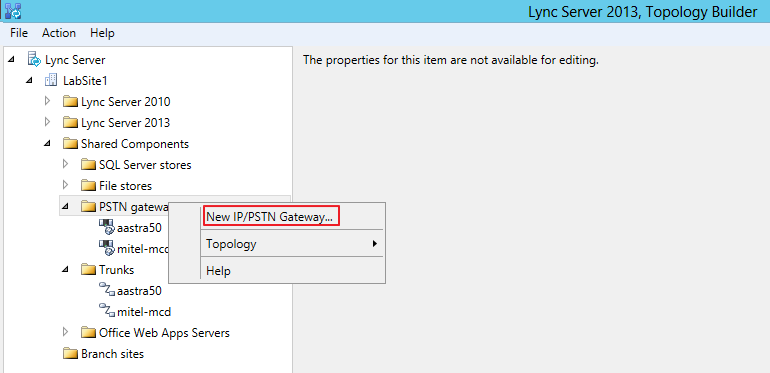This screenshot has width=770, height=373.
Task: Click the LabSite1 site building icon
Action: [52, 80]
